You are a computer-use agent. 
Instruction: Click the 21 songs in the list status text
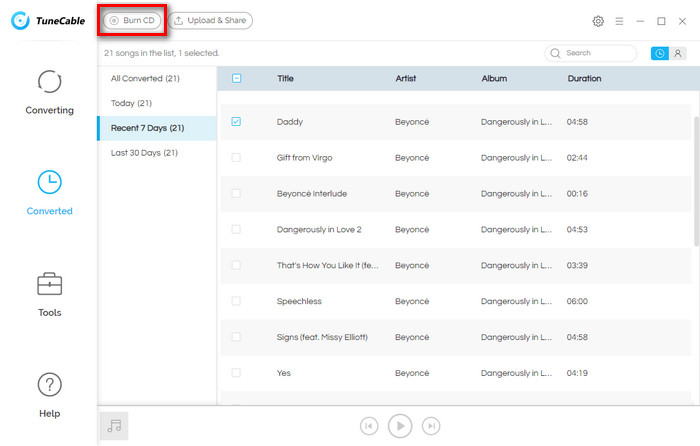tap(162, 53)
